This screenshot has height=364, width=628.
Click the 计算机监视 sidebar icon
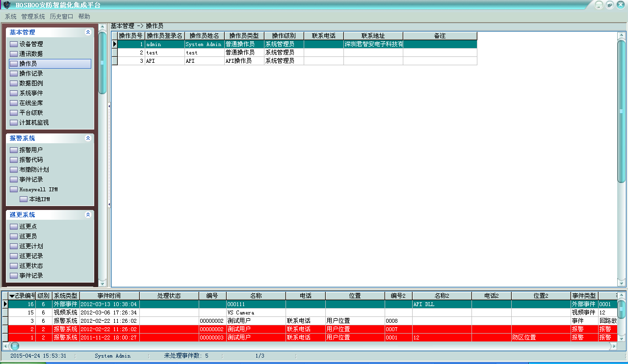(14, 123)
